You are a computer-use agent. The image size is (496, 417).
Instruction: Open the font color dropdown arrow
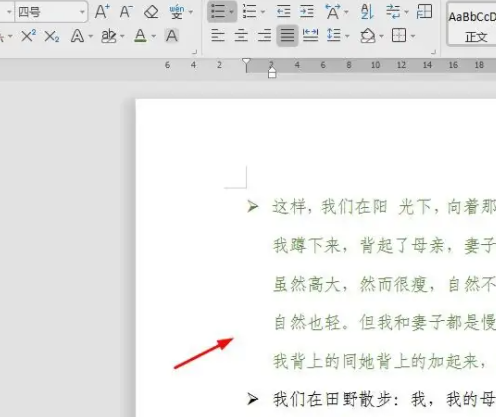(x=154, y=36)
